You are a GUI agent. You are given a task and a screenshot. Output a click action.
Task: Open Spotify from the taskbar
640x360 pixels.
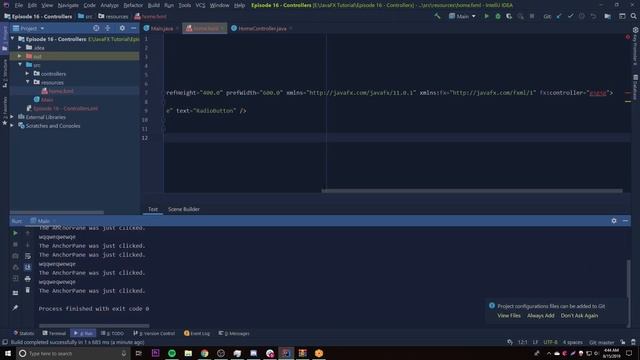click(172, 353)
